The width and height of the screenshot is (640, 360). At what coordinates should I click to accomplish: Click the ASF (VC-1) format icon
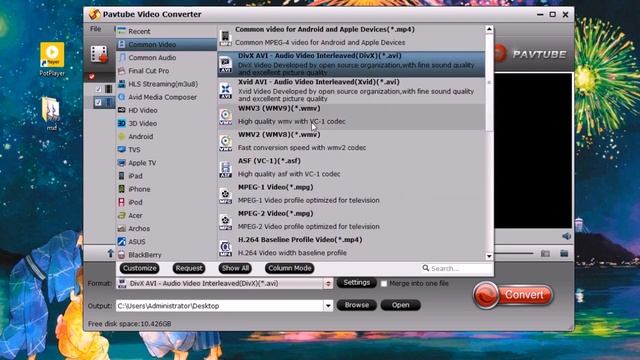(225, 169)
